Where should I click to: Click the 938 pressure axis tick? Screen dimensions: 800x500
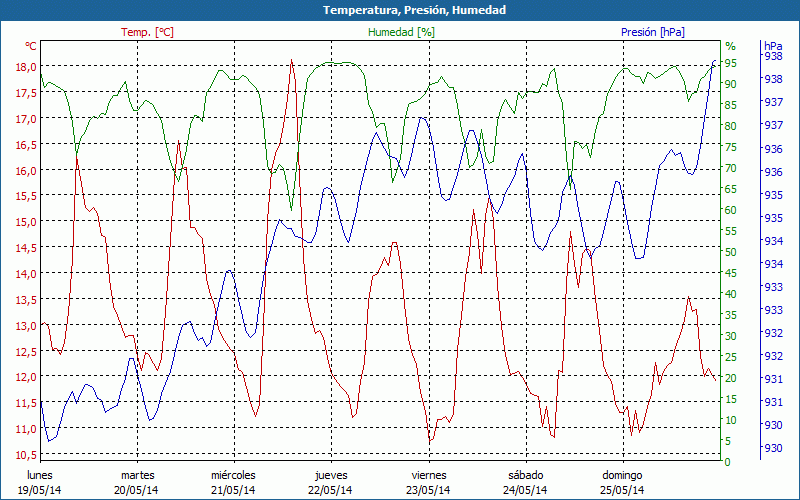pyautogui.click(x=773, y=57)
